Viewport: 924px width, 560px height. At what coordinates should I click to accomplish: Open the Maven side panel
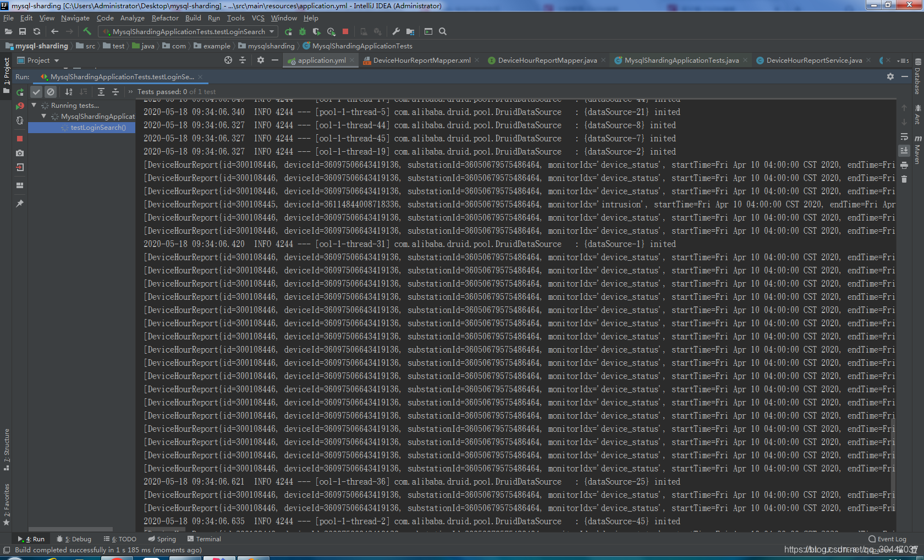[918, 150]
